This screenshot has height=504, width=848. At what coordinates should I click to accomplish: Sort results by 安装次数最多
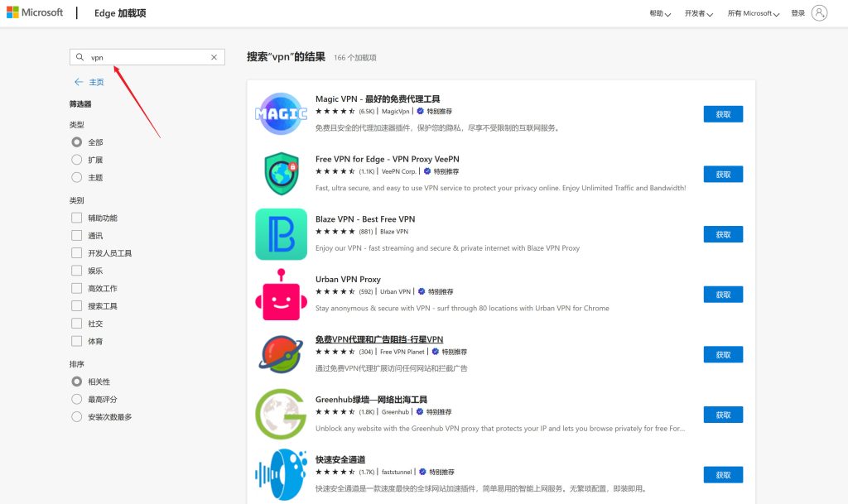(x=77, y=416)
